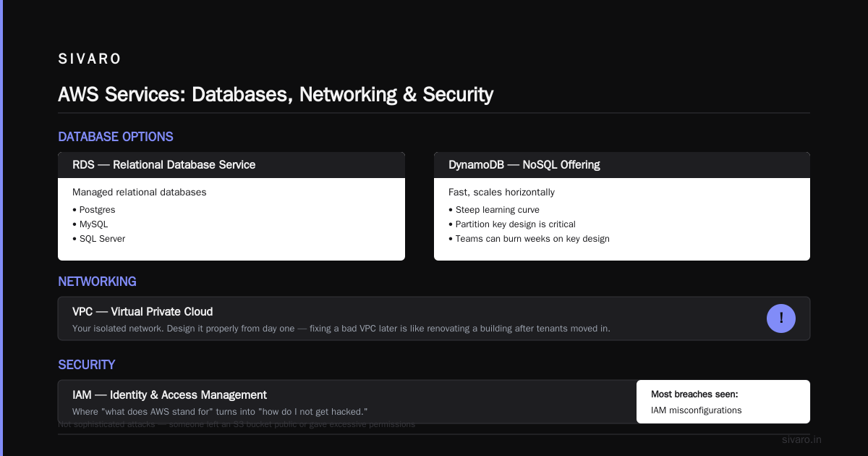Click the NETWORKING section heading
The width and height of the screenshot is (868, 456).
[x=97, y=282]
